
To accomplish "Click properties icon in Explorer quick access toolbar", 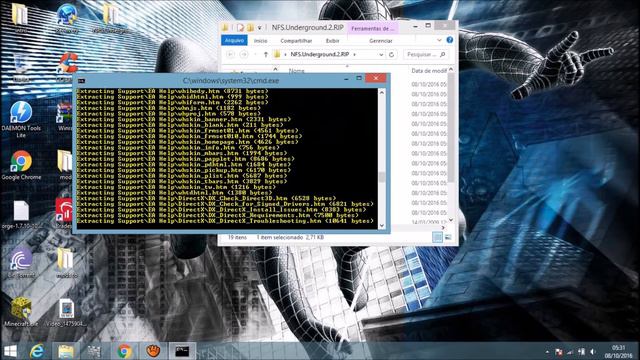I will pyautogui.click(x=240, y=28).
